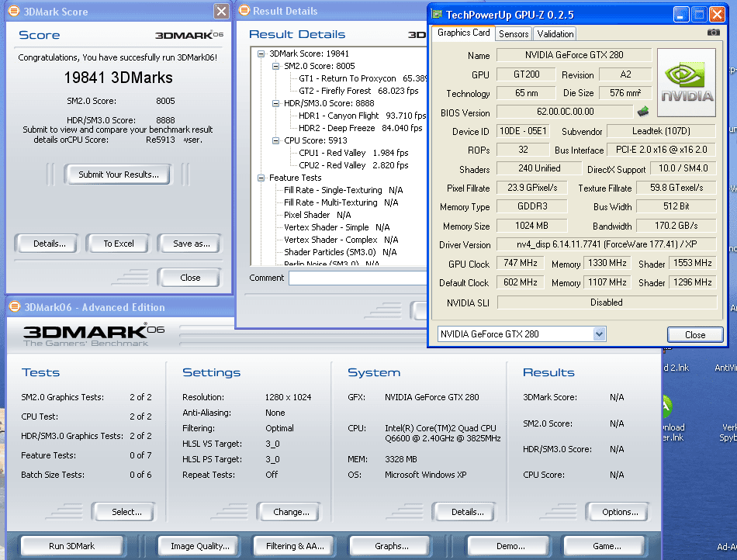Select CPU1 - Red Valley tree row

pyautogui.click(x=353, y=153)
